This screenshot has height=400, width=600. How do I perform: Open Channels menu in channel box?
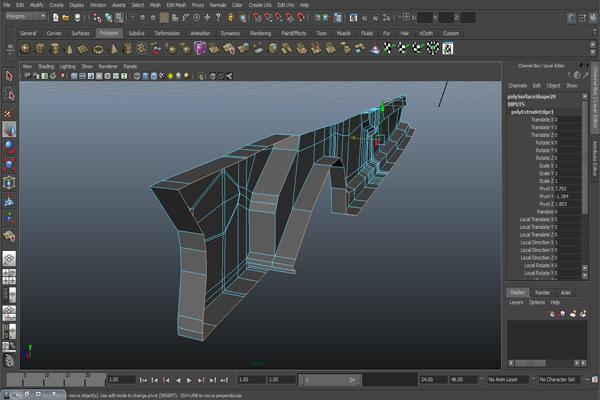click(517, 85)
